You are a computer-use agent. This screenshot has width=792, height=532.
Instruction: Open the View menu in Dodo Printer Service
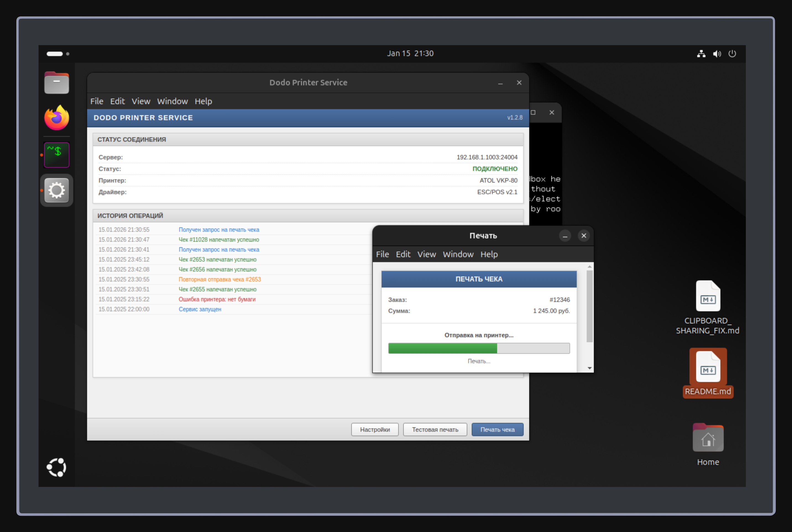pos(141,101)
